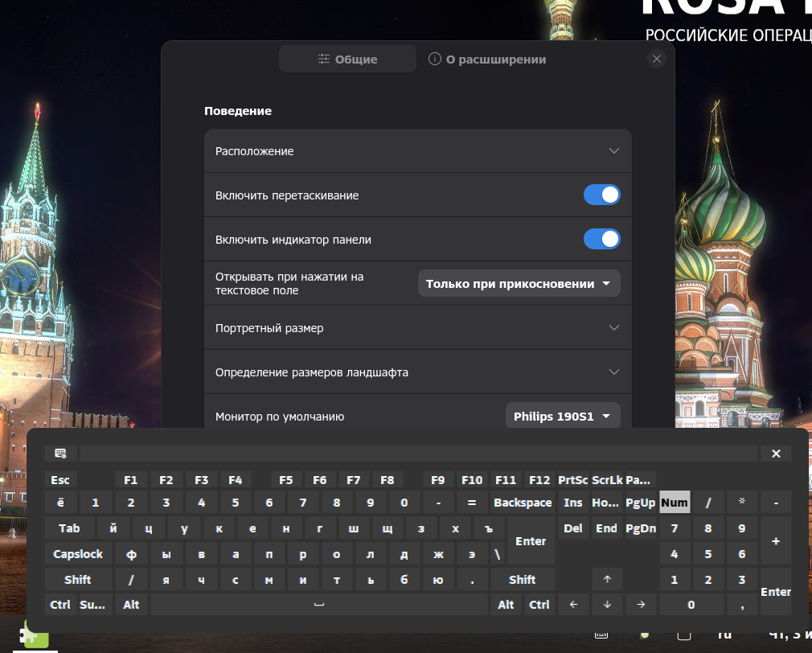The image size is (812, 653).
Task: Click the on-screen keyboard's top drag bar
Action: pos(418,454)
